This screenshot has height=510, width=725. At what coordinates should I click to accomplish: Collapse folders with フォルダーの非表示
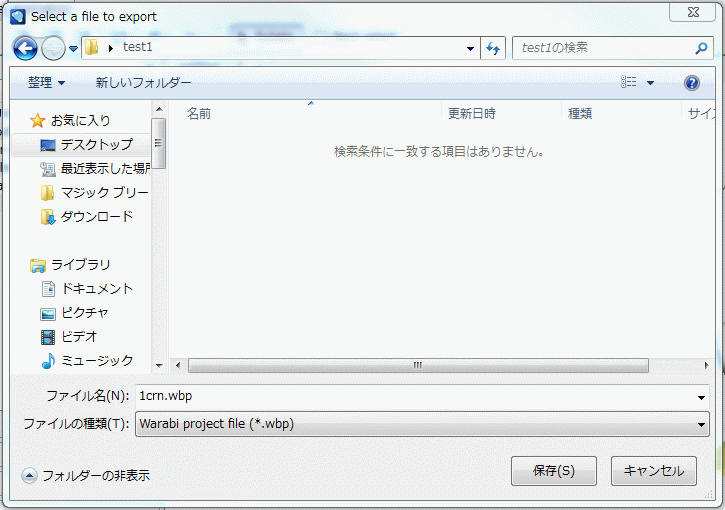[86, 476]
